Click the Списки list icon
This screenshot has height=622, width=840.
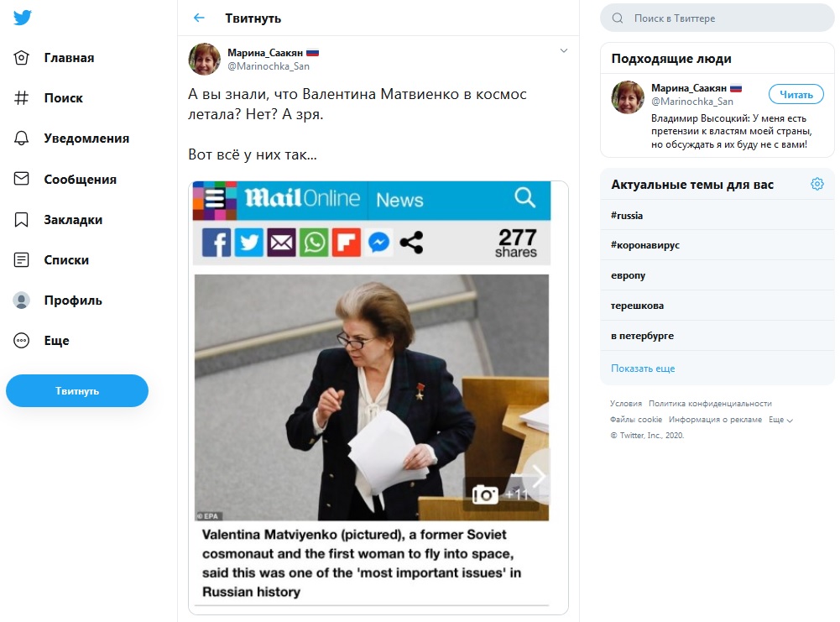pyautogui.click(x=22, y=260)
